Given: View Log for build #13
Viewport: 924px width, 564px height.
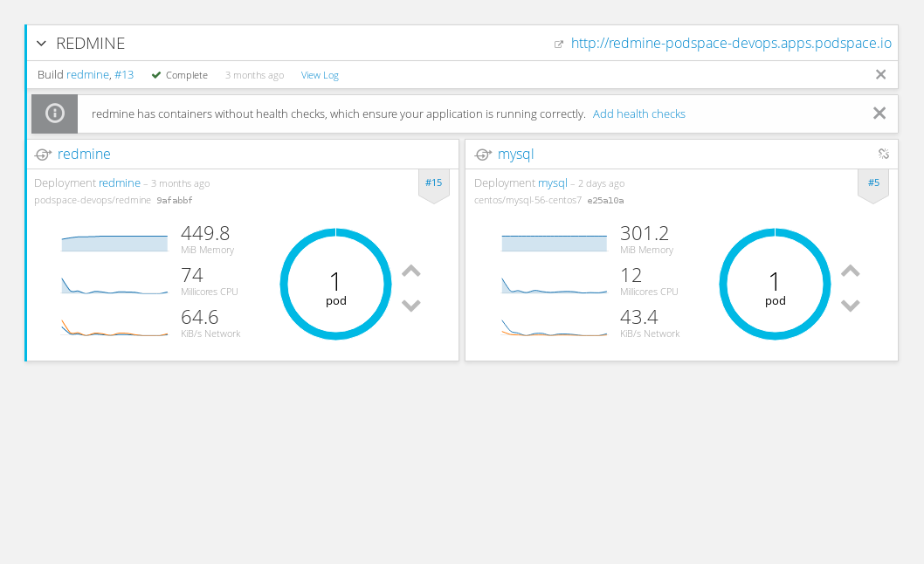Looking at the screenshot, I should (x=320, y=75).
